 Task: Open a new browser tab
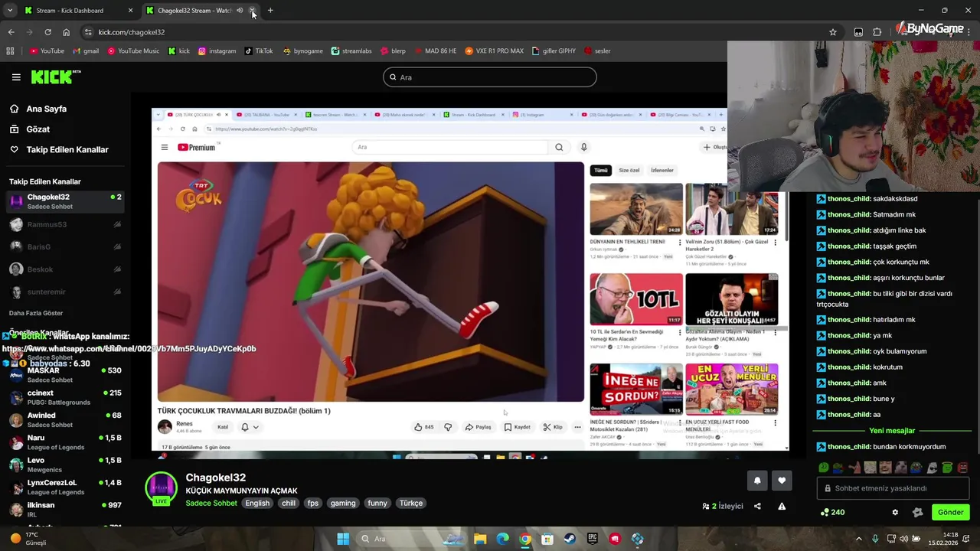(270, 11)
